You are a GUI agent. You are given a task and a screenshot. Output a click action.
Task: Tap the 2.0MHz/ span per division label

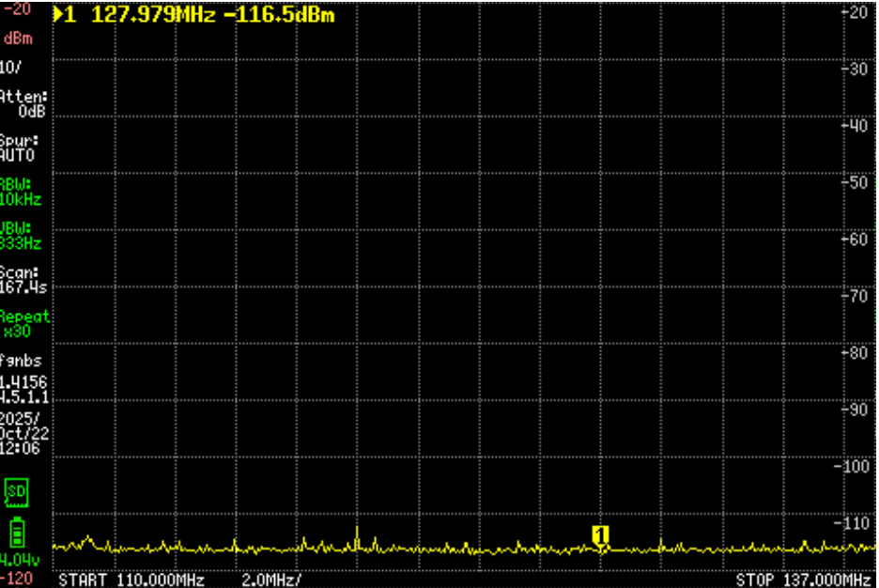pyautogui.click(x=271, y=580)
